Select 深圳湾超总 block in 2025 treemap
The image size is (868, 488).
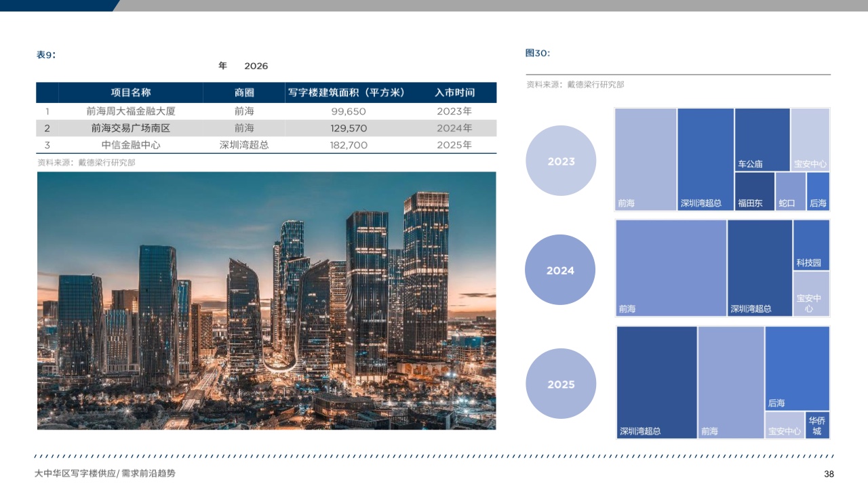click(657, 382)
